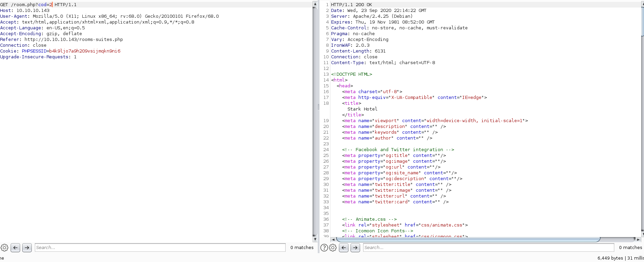Screen dimensions: 644x262
Task: Open response search settings gear
Action: tap(333, 248)
